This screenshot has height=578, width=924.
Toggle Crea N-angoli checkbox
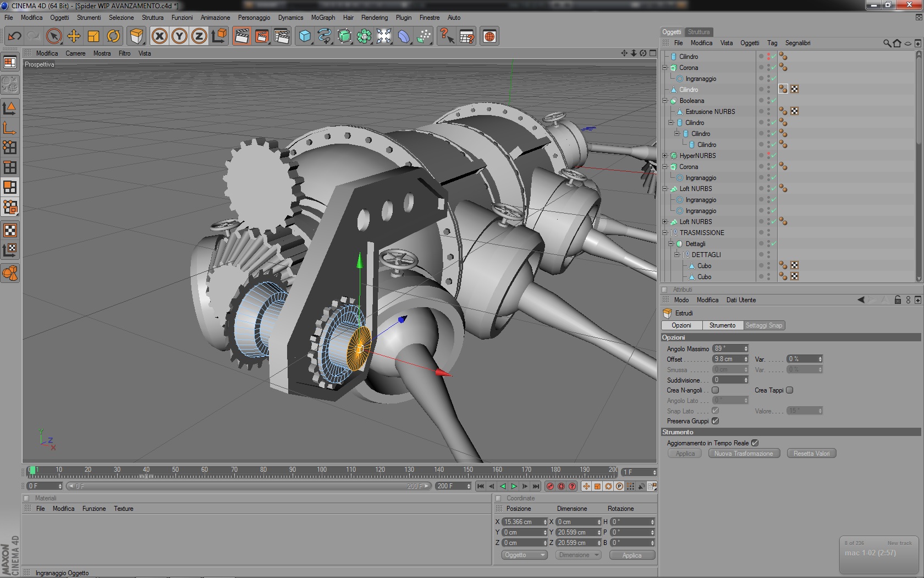pyautogui.click(x=716, y=390)
